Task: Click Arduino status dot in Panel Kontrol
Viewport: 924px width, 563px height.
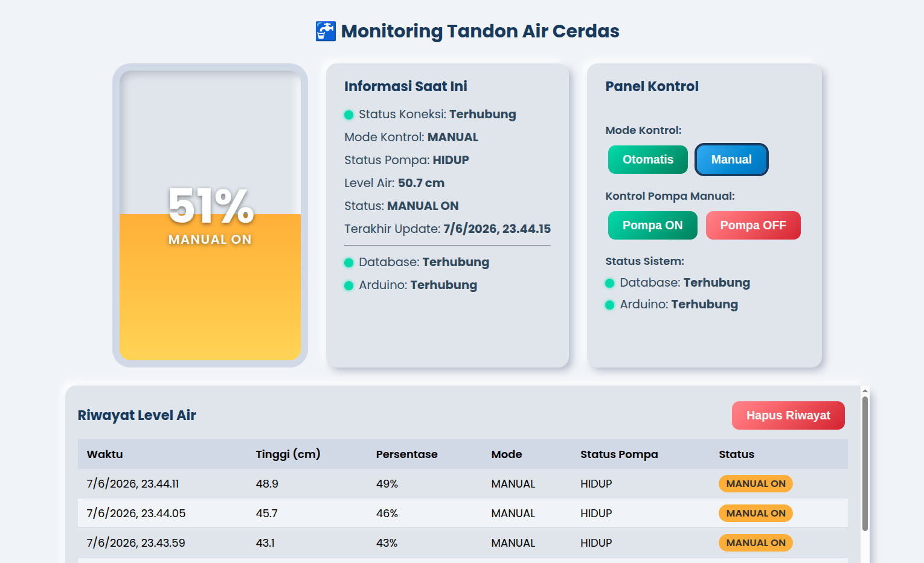Action: pyautogui.click(x=609, y=305)
